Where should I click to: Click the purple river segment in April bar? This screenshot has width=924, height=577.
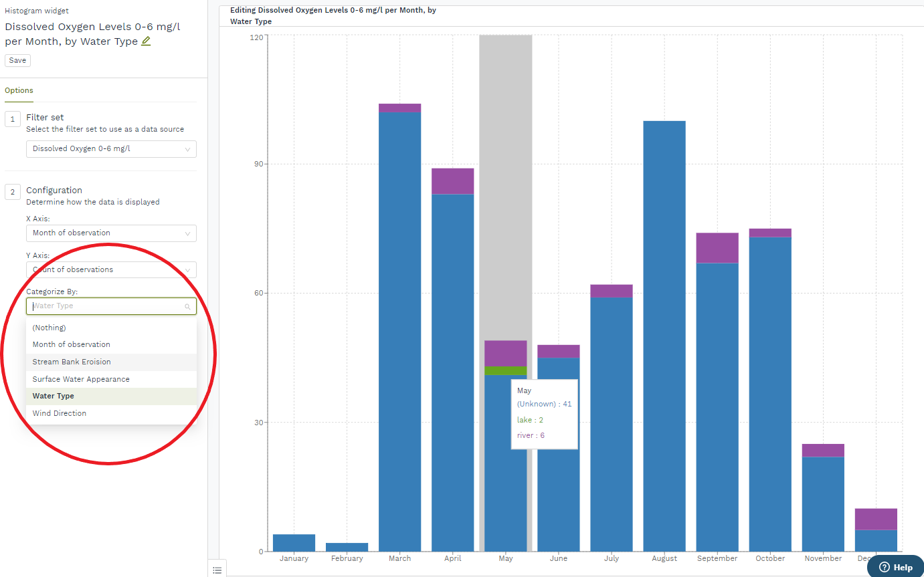(452, 181)
